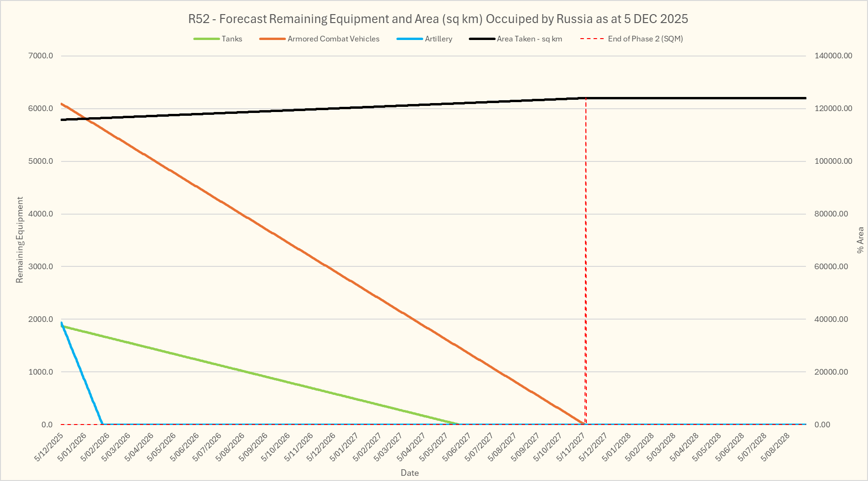
Task: Click the black Area Taken legend swatch
Action: (x=481, y=39)
